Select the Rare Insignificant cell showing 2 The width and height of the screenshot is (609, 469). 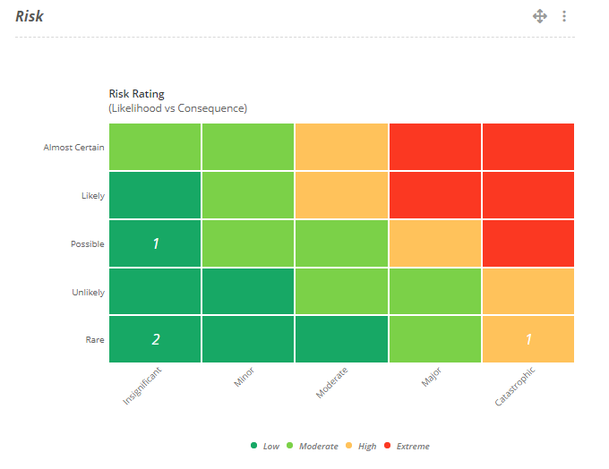tap(155, 339)
